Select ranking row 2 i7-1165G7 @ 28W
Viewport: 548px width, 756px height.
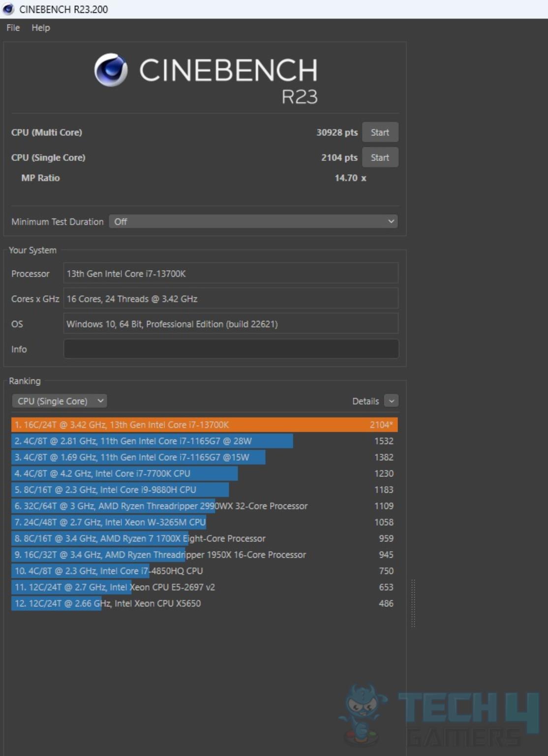tap(204, 441)
